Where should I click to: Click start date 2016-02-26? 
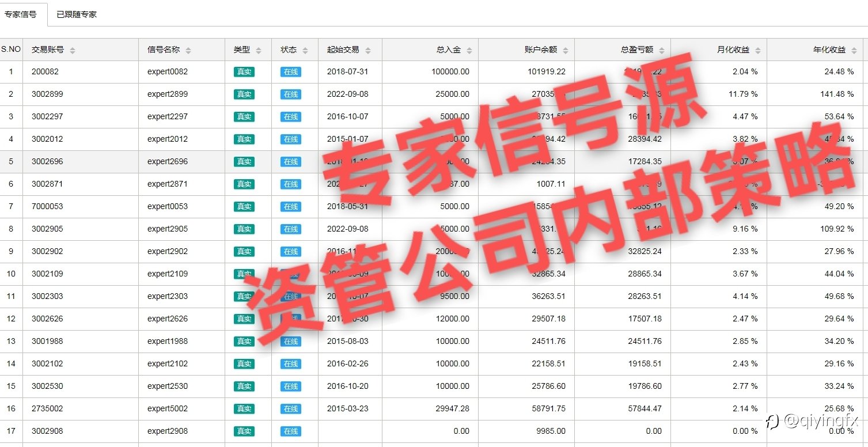347,364
